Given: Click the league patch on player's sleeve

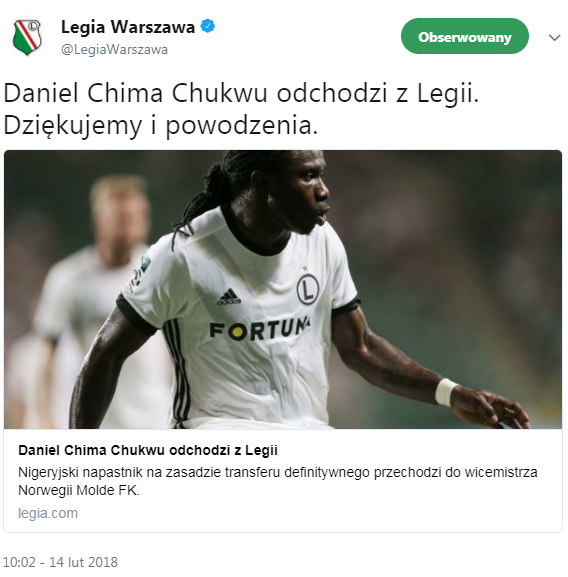Looking at the screenshot, I should pos(141,271).
